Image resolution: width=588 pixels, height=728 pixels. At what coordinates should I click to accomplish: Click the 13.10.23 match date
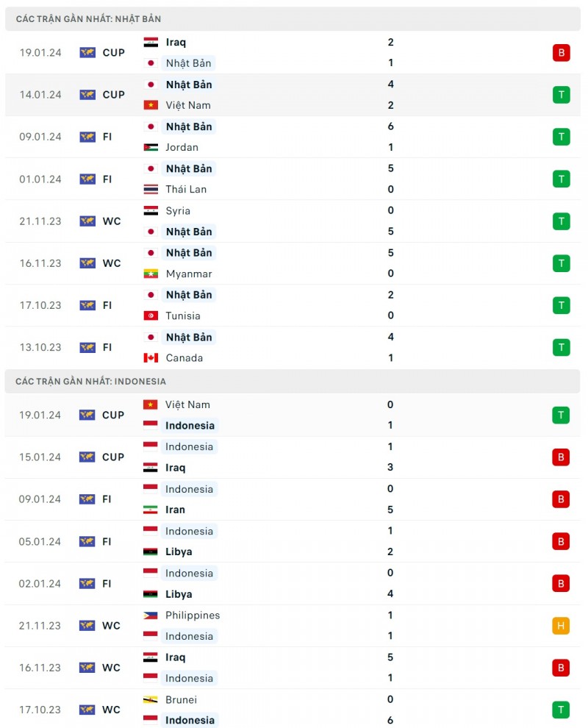40,348
